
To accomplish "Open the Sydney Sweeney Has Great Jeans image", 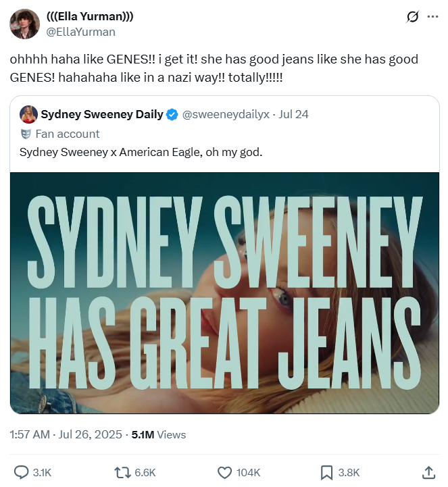I will (224, 292).
